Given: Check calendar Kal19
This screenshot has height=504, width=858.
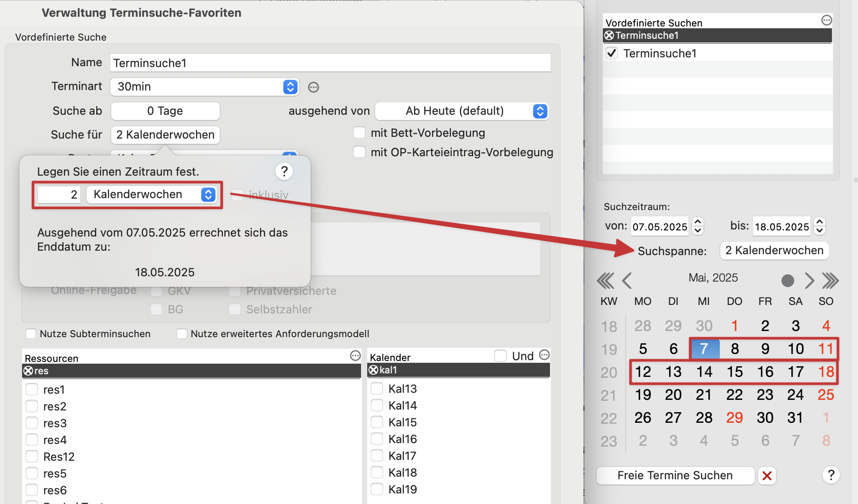Looking at the screenshot, I should [377, 489].
